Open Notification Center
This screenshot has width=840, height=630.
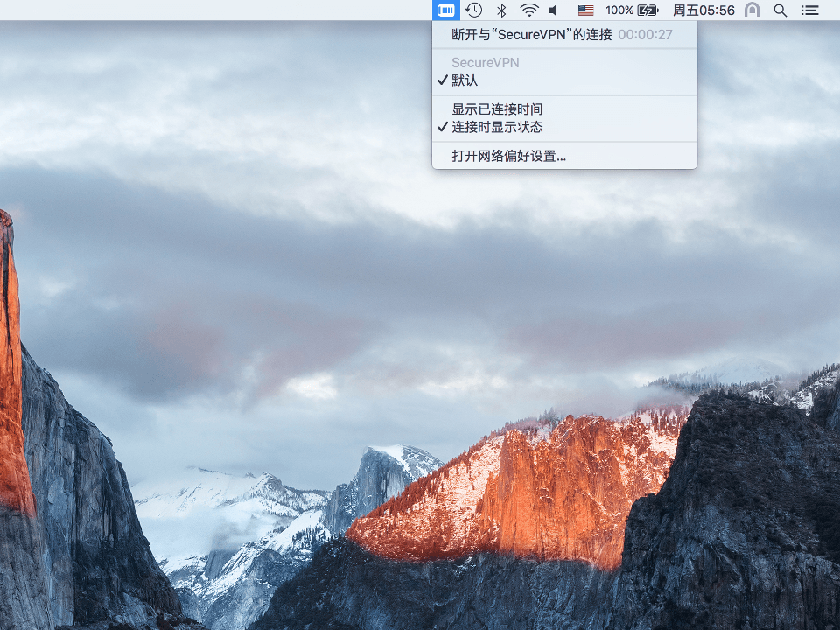click(809, 10)
